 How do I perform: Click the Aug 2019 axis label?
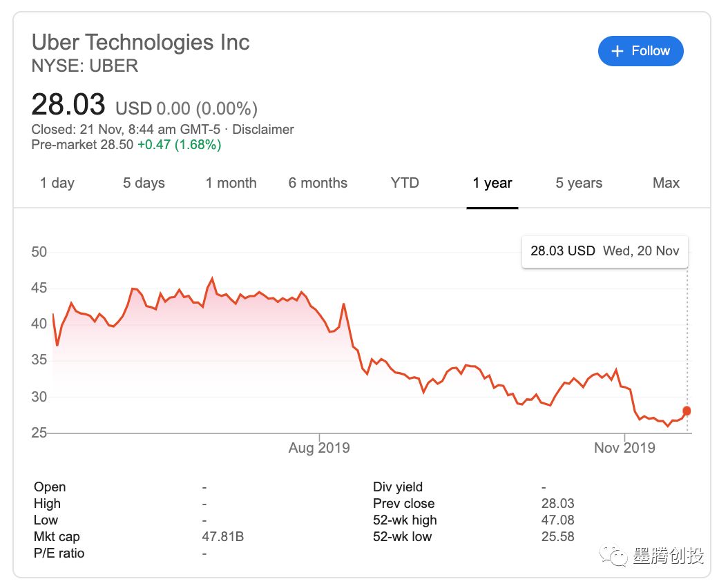(x=319, y=448)
